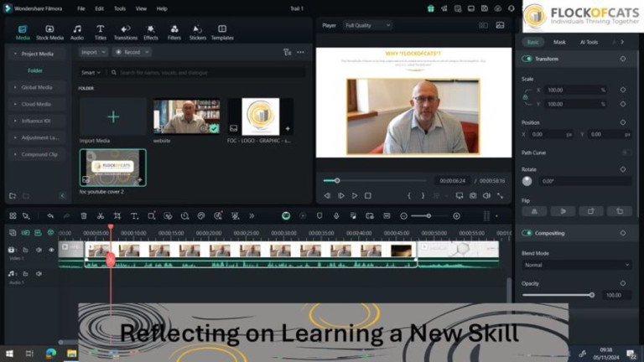Open the Tools menu

[120, 8]
